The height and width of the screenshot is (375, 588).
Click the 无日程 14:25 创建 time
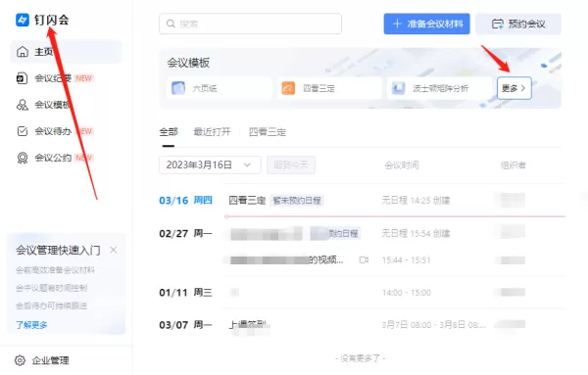416,201
